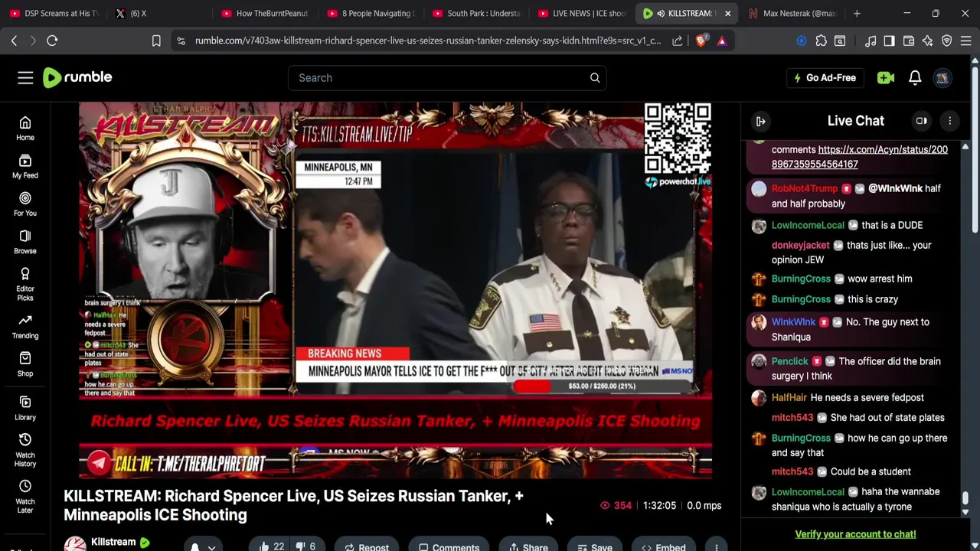The height and width of the screenshot is (551, 980).
Task: Open Trending in the sidebar
Action: (25, 326)
